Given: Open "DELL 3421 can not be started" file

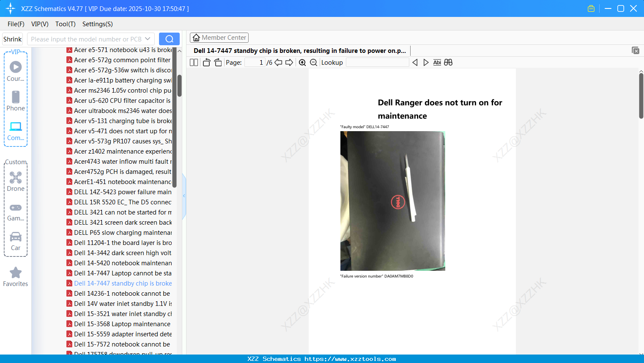Looking at the screenshot, I should click(x=119, y=212).
